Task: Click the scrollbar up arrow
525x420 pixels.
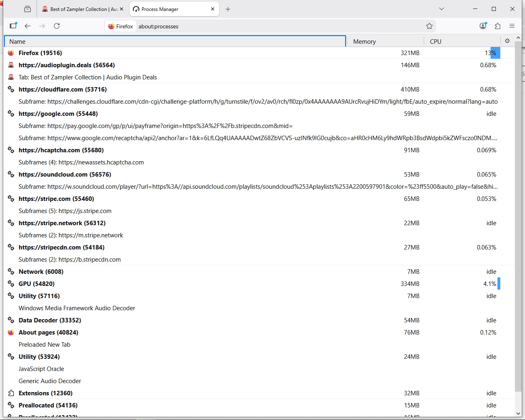Action: pyautogui.click(x=518, y=38)
